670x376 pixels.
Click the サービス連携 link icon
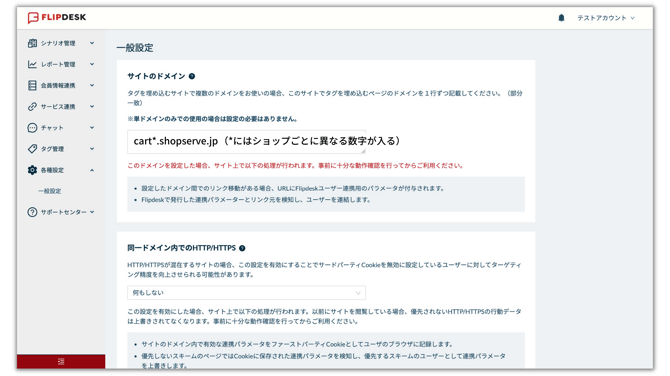pos(32,106)
